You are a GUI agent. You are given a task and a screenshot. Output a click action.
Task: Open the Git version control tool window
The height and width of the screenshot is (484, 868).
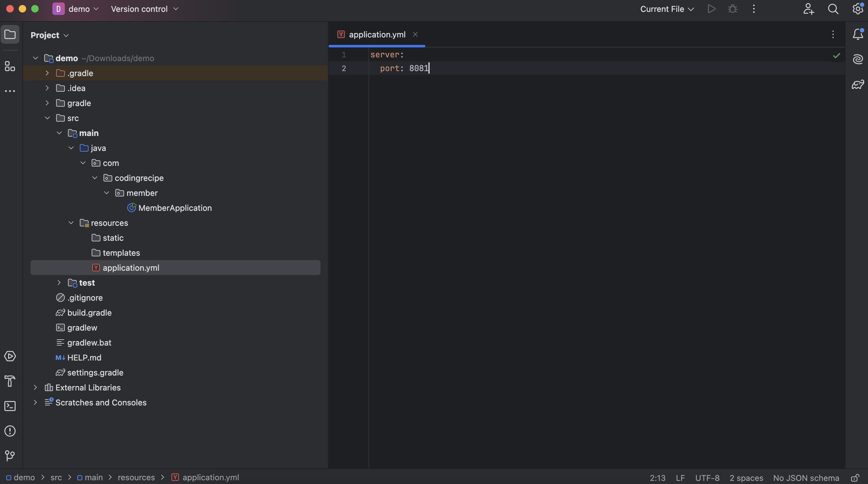[x=10, y=456]
